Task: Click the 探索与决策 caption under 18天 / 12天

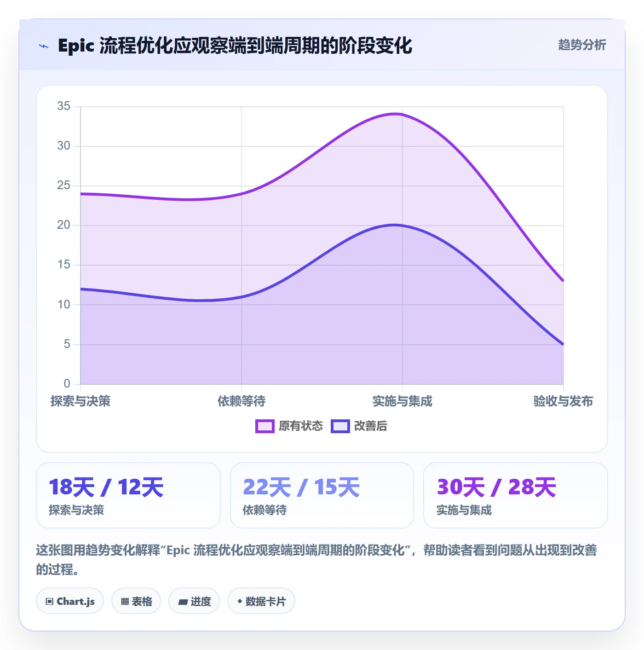Action: click(x=76, y=510)
